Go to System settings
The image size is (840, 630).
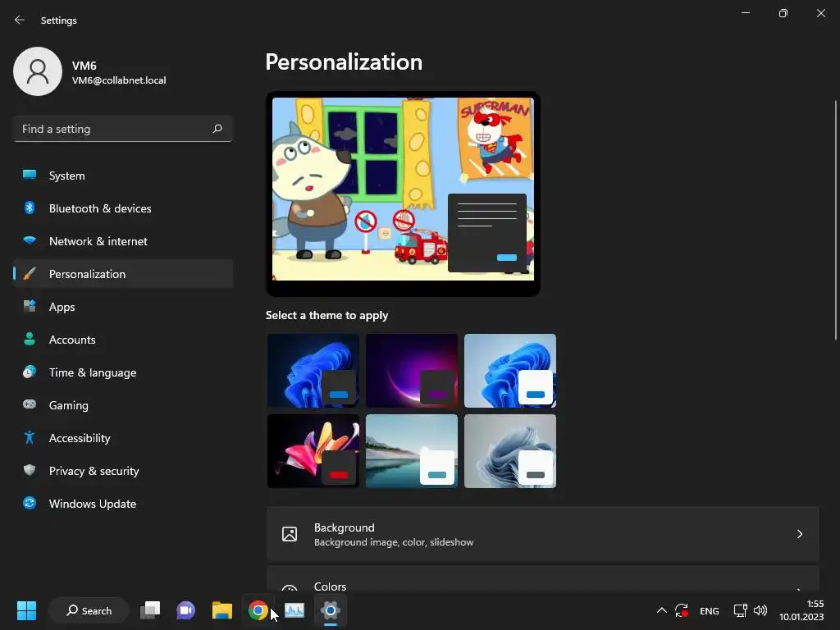(123, 176)
